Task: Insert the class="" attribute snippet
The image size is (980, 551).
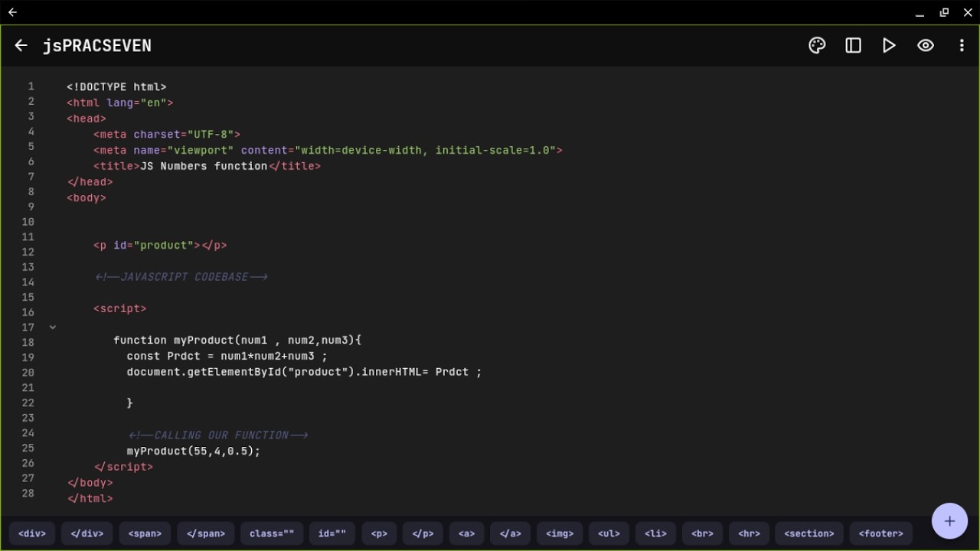Action: pyautogui.click(x=272, y=533)
